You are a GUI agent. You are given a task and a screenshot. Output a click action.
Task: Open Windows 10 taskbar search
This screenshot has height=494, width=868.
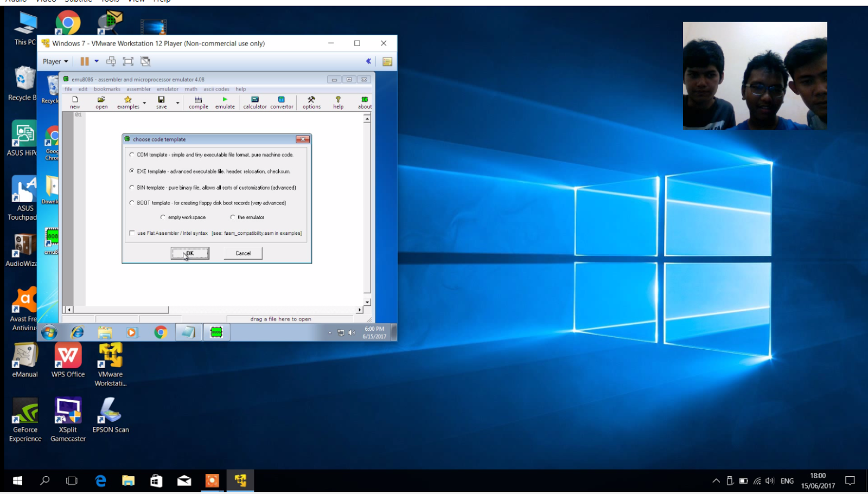45,480
